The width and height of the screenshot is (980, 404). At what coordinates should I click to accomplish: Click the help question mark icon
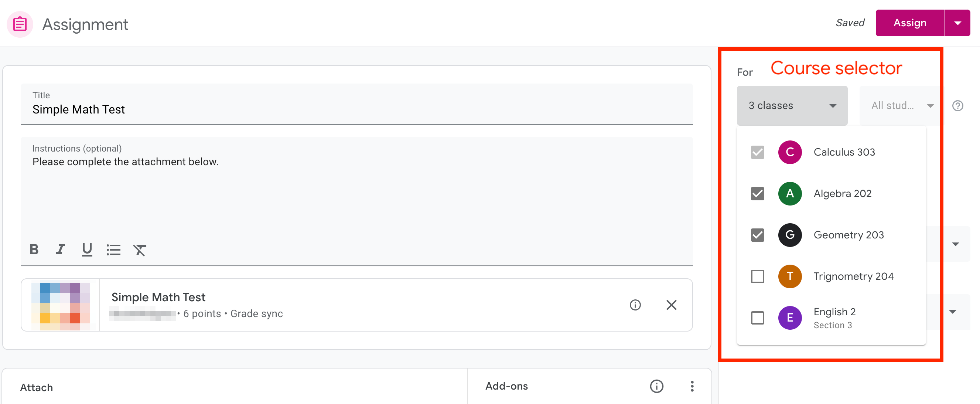pyautogui.click(x=957, y=106)
